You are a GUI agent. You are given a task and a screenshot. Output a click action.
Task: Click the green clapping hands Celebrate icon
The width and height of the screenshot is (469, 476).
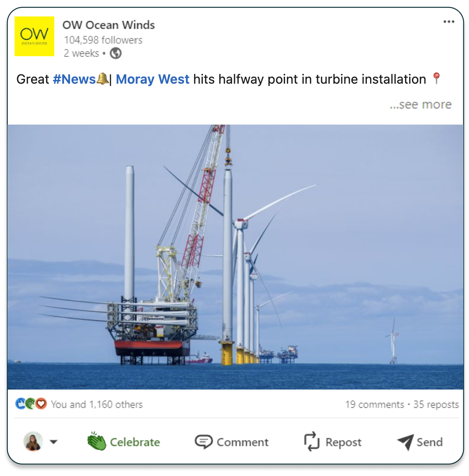click(x=97, y=442)
